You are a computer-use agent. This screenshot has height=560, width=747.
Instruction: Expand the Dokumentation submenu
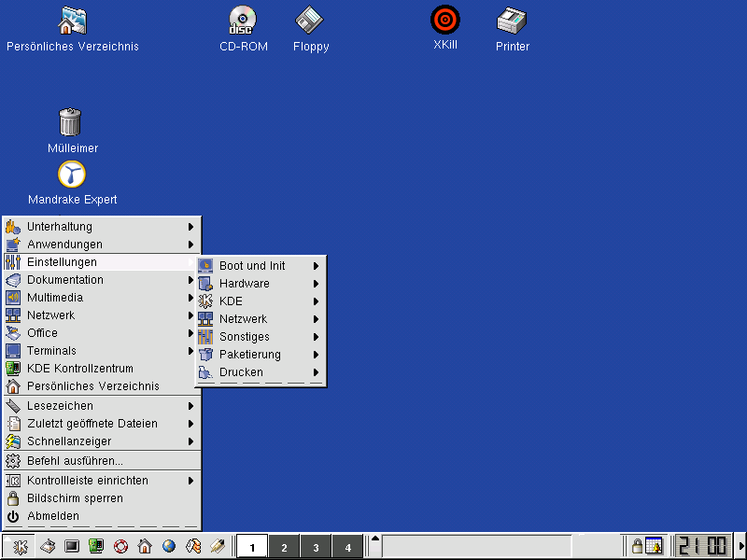tap(102, 279)
